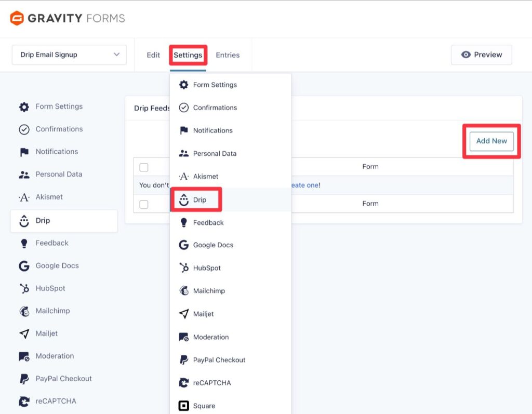Screen dimensions: 532x414
Task: Click the Mailjet paper-plane icon in sidebar
Action: tap(24, 333)
